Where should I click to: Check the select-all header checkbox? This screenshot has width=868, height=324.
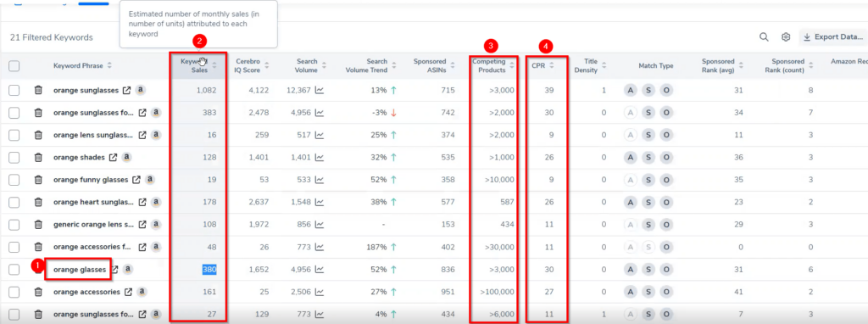[14, 66]
